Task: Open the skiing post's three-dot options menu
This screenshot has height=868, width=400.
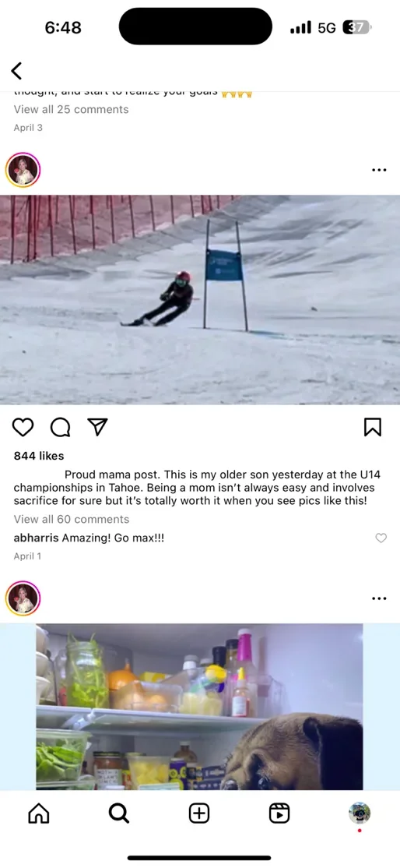Action: tap(379, 170)
